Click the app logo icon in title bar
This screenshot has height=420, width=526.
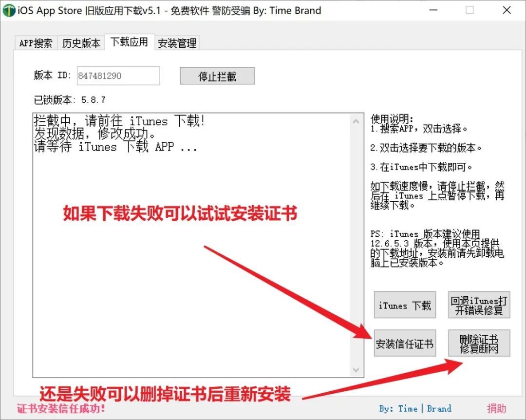(9, 10)
